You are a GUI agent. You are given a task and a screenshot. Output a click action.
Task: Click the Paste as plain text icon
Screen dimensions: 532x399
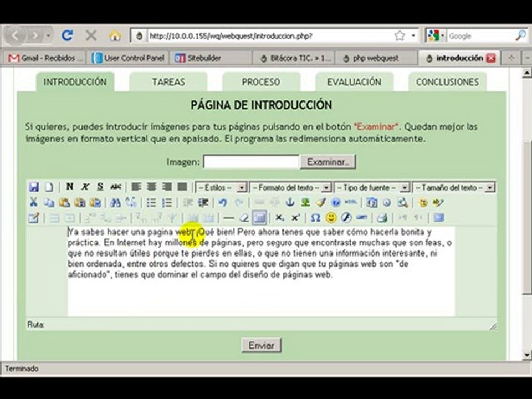pyautogui.click(x=80, y=203)
